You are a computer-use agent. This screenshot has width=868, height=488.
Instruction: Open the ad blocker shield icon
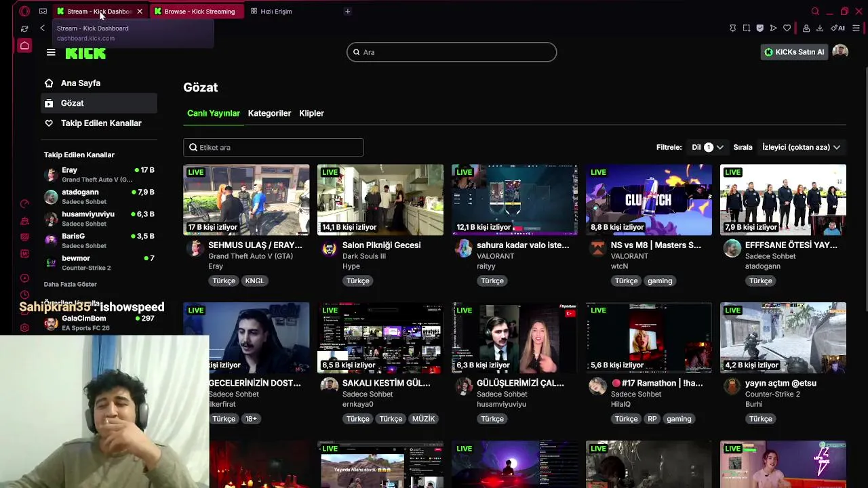click(x=759, y=28)
